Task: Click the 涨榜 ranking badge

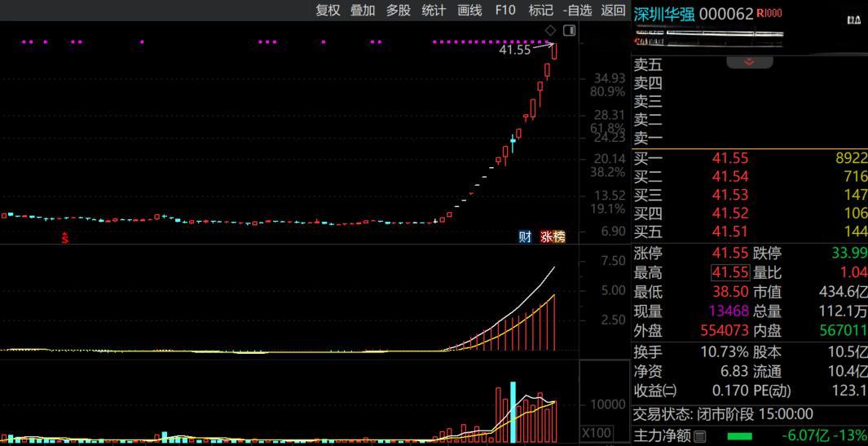Action: click(x=553, y=236)
